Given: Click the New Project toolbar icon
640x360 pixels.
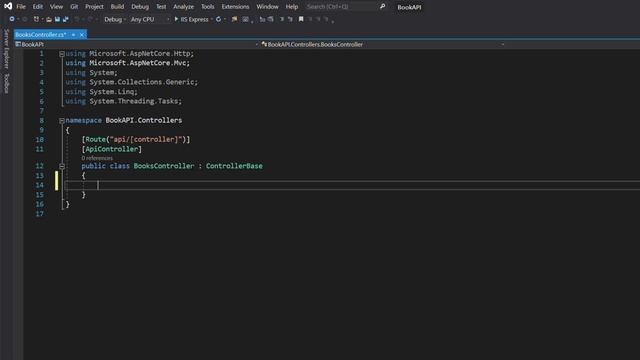Looking at the screenshot, I should pos(36,19).
